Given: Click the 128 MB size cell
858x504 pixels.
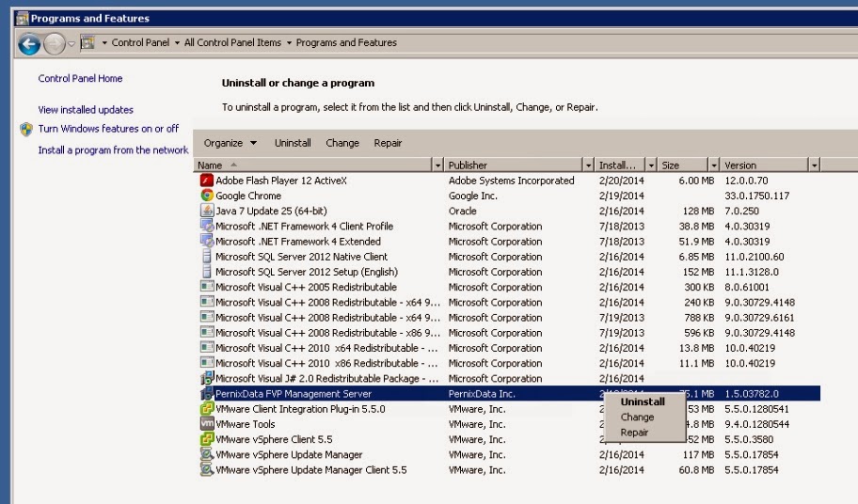Looking at the screenshot, I should point(698,211).
